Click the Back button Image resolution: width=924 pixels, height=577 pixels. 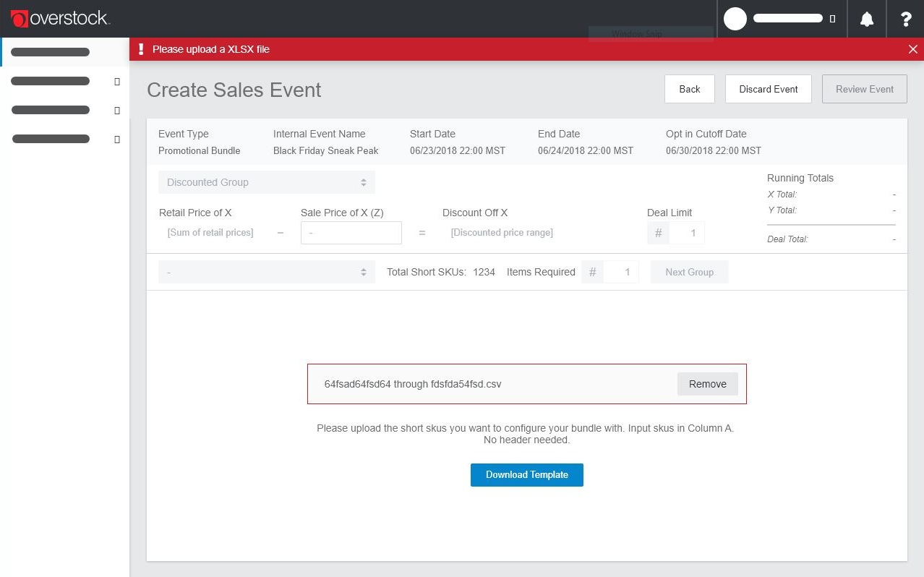point(689,89)
